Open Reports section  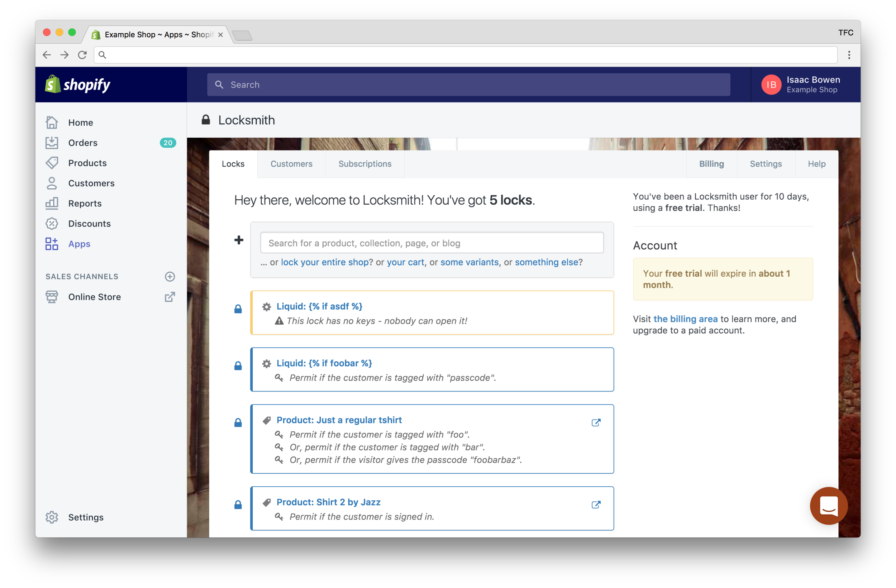pyautogui.click(x=85, y=203)
